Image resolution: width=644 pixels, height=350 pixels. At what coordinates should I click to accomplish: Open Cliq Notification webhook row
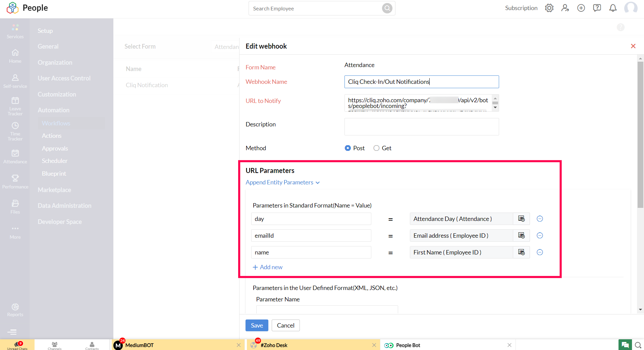coord(147,85)
